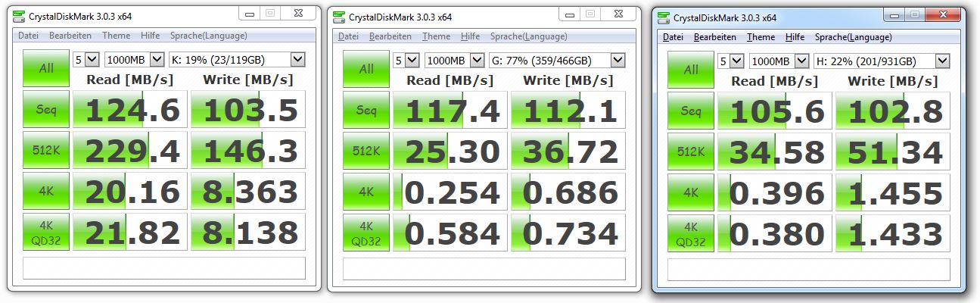Viewport: 980px width, 303px height.
Task: Open drive selector showing H: 22% (201/931GB)
Action: pos(882,61)
